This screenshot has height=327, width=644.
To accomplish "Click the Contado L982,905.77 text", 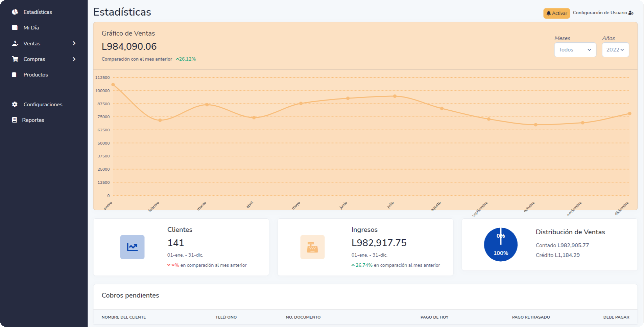I will [562, 245].
